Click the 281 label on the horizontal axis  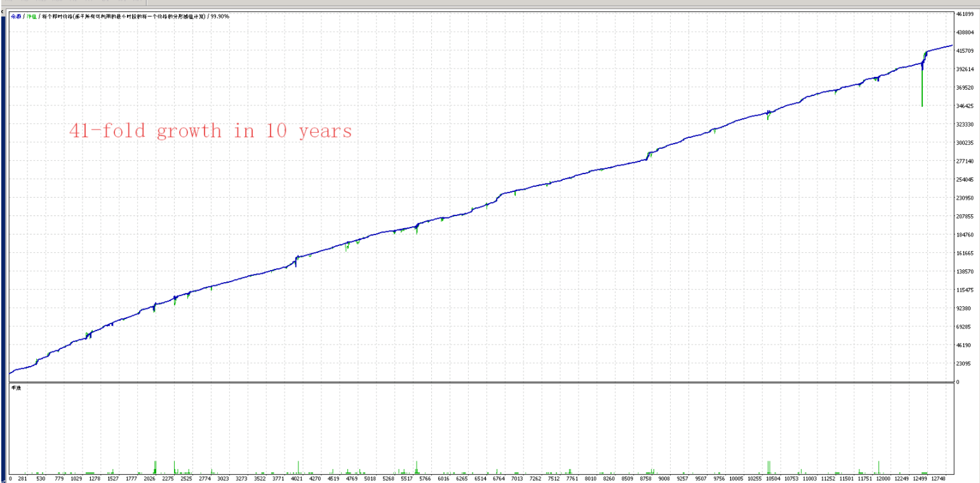22,479
